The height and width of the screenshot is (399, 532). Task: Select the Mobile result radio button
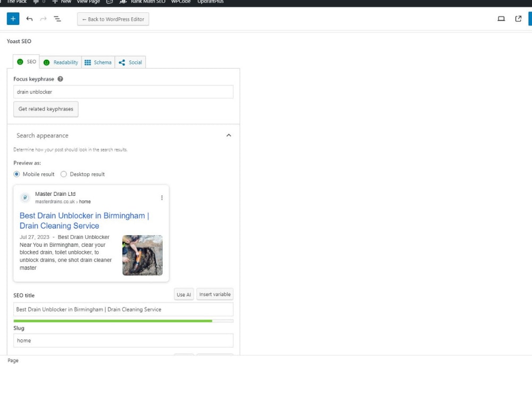[x=16, y=174]
